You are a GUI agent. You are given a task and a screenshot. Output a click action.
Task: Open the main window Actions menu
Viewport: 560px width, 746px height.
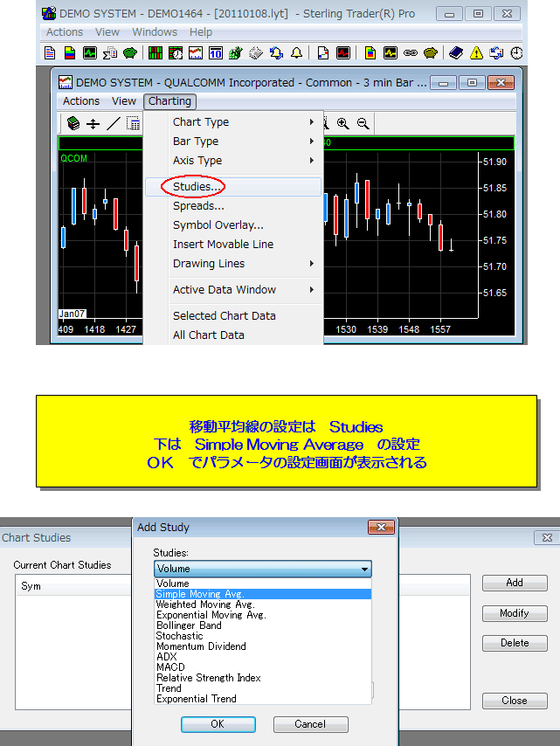tap(65, 31)
